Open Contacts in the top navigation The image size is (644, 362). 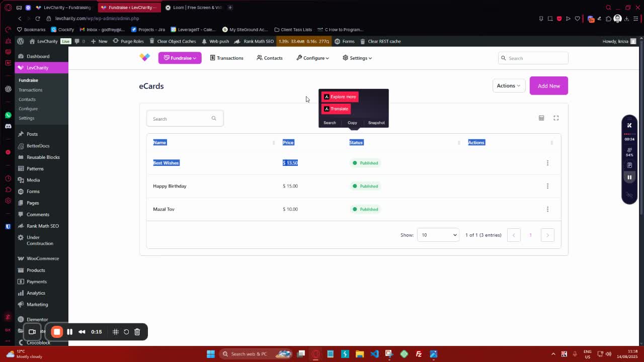coord(270,58)
